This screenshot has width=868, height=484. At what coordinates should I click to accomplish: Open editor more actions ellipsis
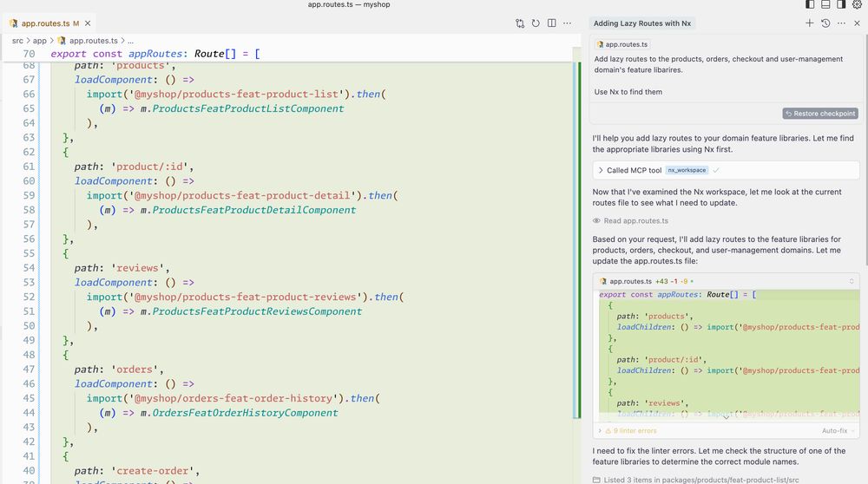(x=568, y=23)
